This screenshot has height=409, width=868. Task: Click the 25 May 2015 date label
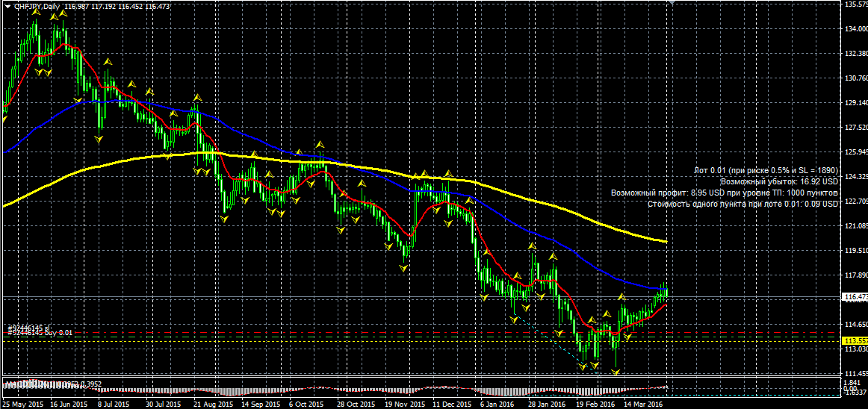(22, 404)
